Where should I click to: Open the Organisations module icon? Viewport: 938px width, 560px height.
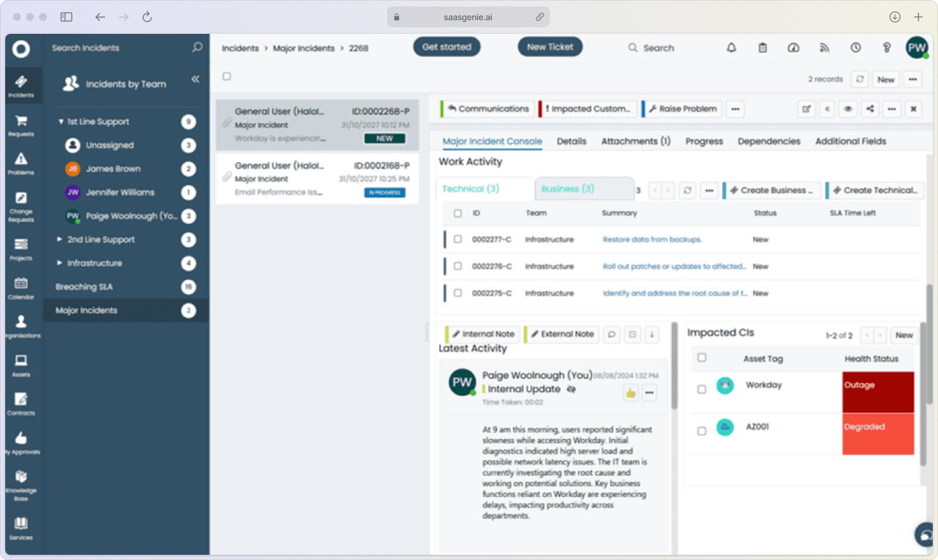click(21, 326)
